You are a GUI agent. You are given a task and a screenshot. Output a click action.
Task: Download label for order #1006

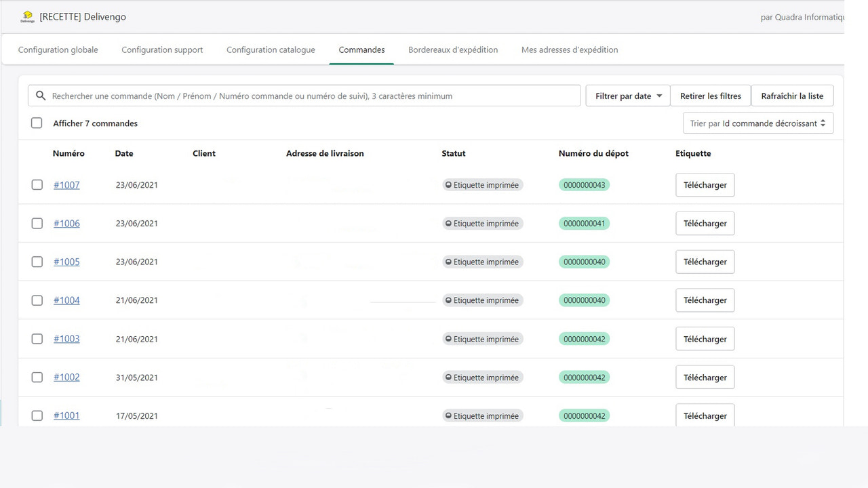(705, 224)
